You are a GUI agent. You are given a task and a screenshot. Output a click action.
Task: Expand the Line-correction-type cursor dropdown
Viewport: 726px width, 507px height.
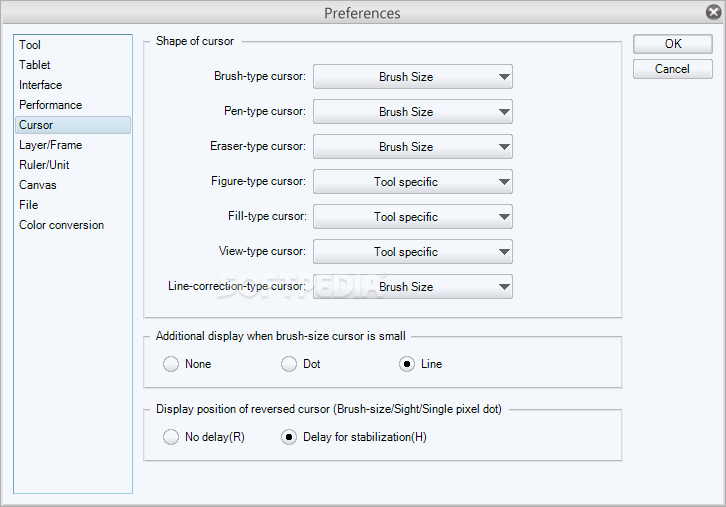tap(413, 287)
